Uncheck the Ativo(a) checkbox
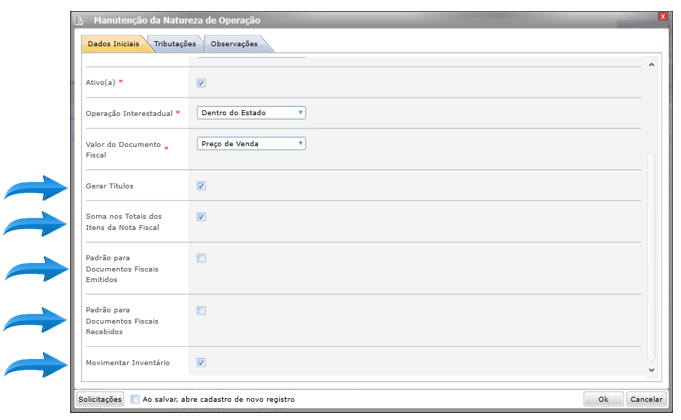Viewport: 681px width, 420px height. pos(201,83)
